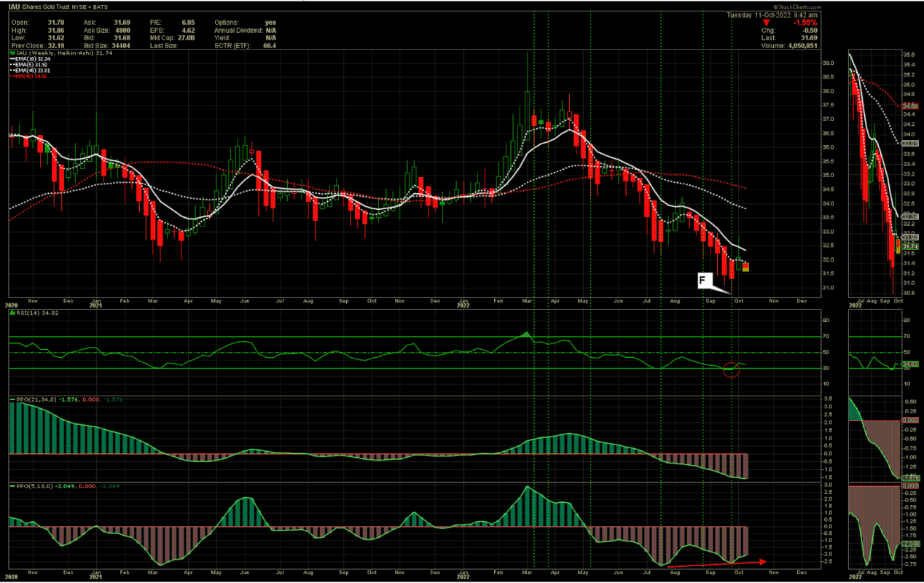The width and height of the screenshot is (924, 583).
Task: Click the Last Size label
Action: click(x=164, y=46)
